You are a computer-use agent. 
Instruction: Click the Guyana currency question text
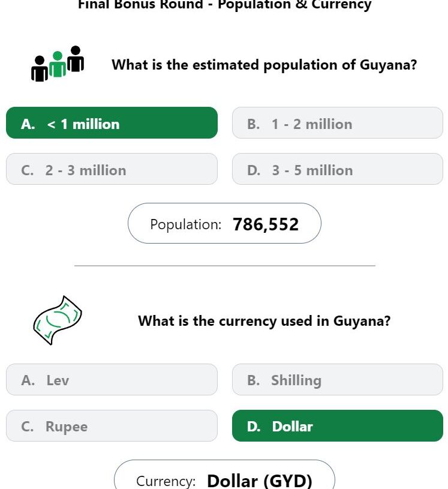pyautogui.click(x=264, y=320)
